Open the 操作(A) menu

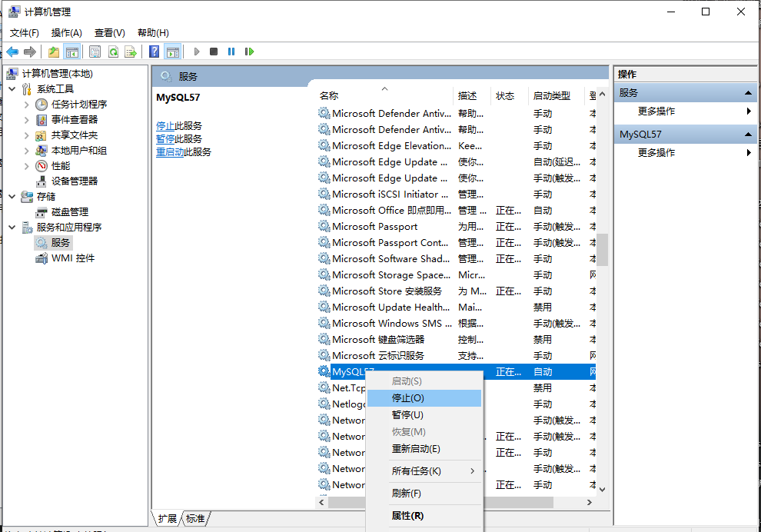tap(66, 33)
